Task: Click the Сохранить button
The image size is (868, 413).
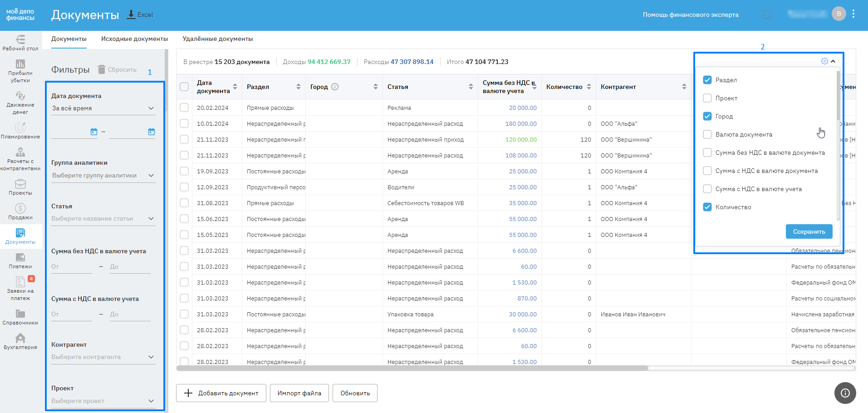Action: click(809, 231)
